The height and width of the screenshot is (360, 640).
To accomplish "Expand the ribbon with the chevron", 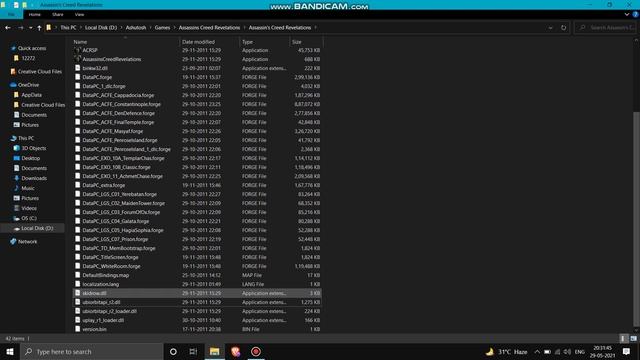I will (627, 14).
